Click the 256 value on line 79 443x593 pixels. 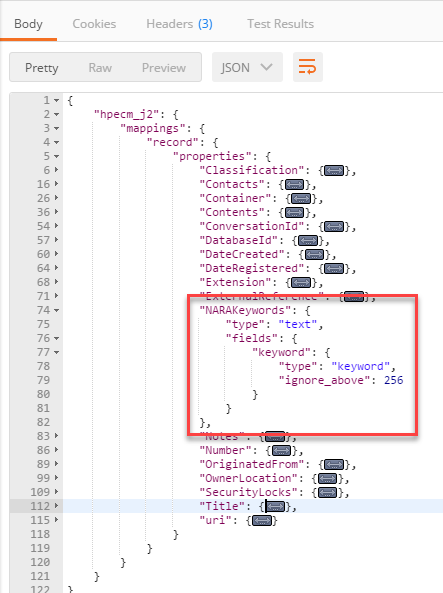coord(394,380)
